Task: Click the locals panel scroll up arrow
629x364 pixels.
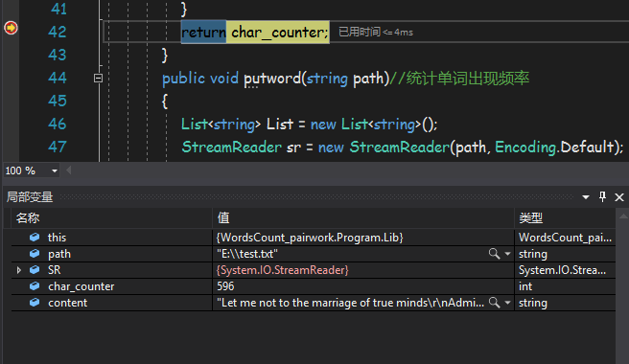Action: click(623, 216)
